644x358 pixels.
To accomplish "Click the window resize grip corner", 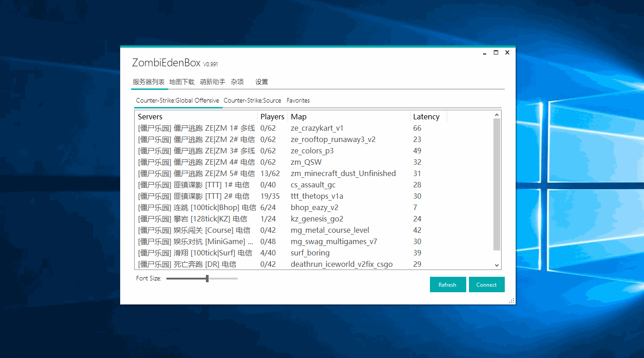I will pos(512,300).
